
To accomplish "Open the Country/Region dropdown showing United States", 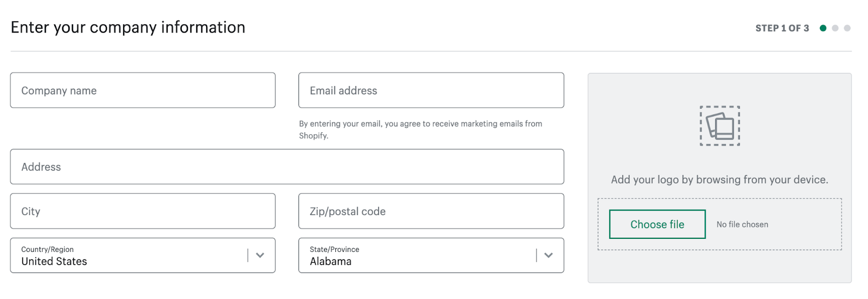I will (x=130, y=255).
